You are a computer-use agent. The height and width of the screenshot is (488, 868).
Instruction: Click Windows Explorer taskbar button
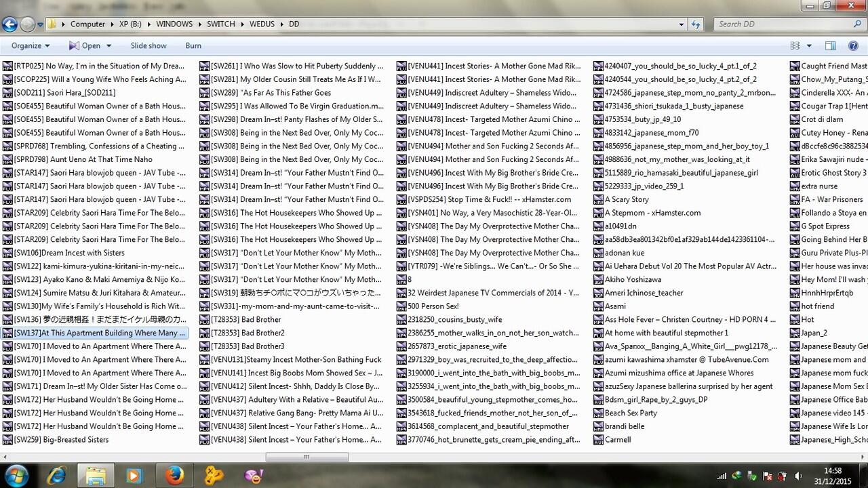pyautogui.click(x=96, y=476)
